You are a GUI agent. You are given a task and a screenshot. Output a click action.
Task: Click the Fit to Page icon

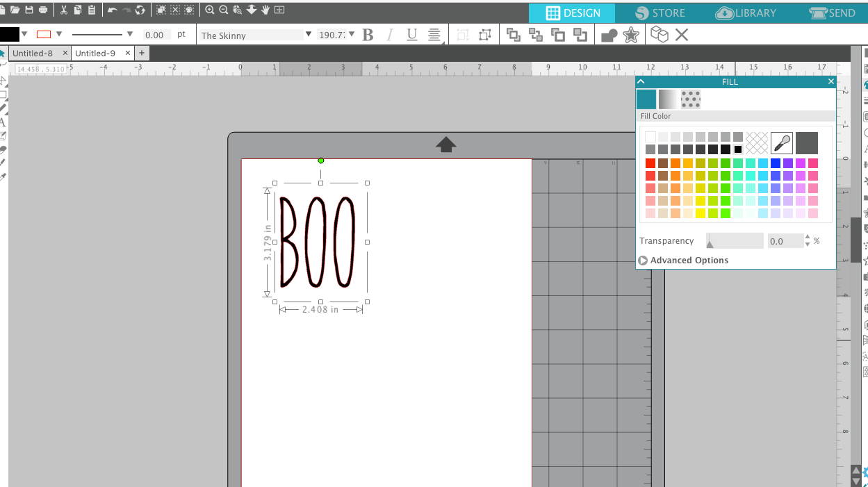click(x=279, y=10)
